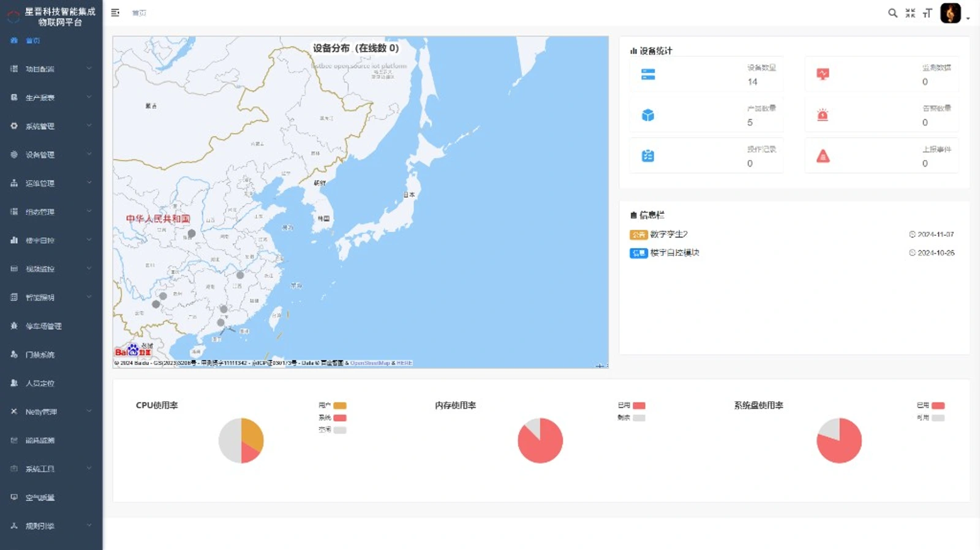
Task: Click the 空气质量 monitor icon
Action: tap(13, 497)
